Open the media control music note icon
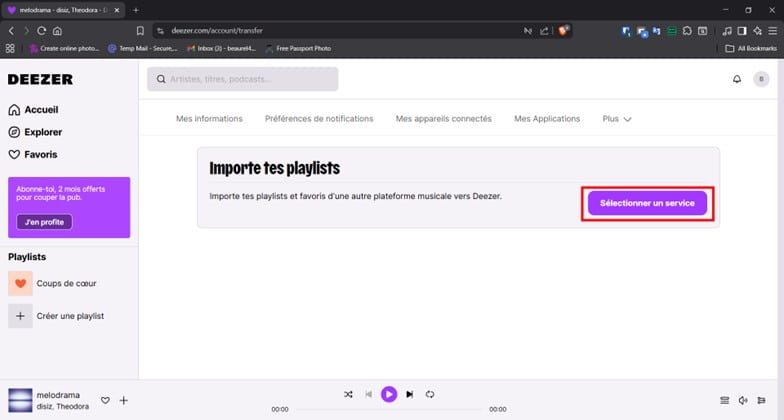Screen dimensions: 784x420 (727, 30)
